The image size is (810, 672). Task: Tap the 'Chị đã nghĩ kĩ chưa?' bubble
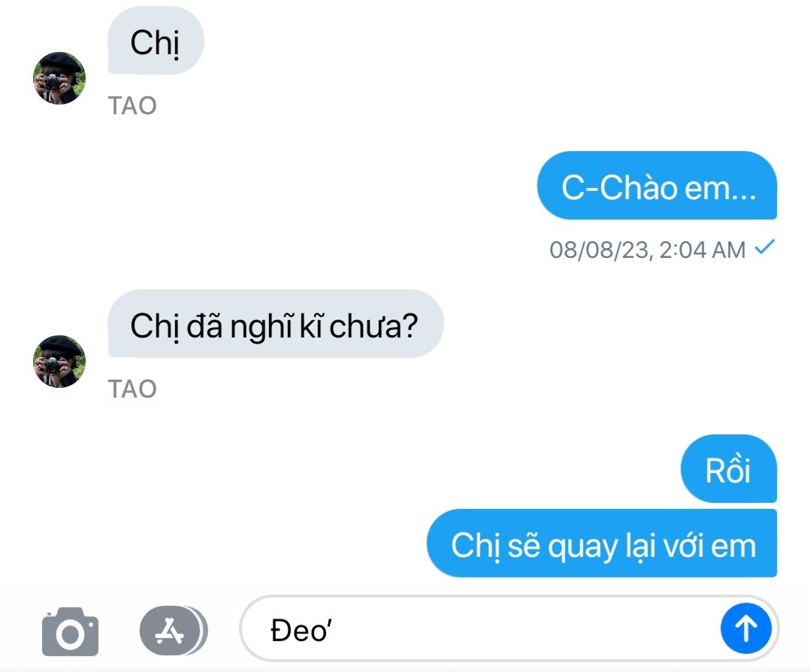tap(275, 324)
